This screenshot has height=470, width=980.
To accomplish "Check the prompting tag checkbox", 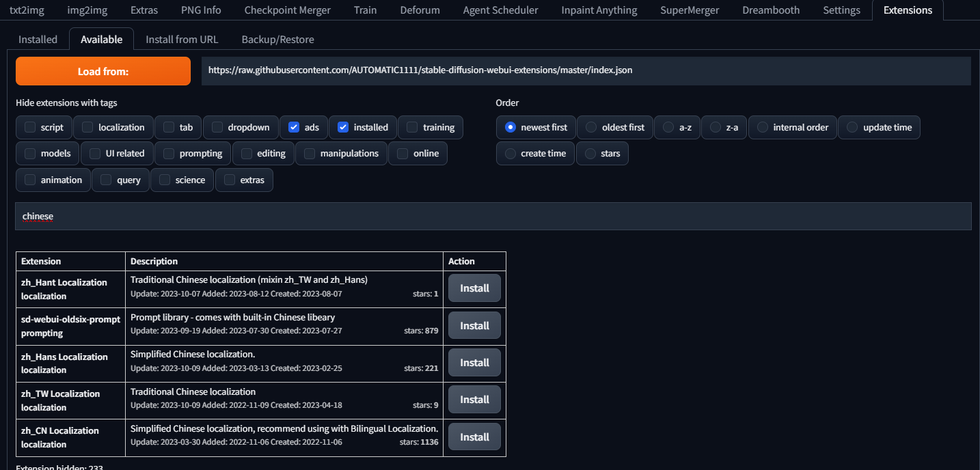I will click(x=169, y=153).
